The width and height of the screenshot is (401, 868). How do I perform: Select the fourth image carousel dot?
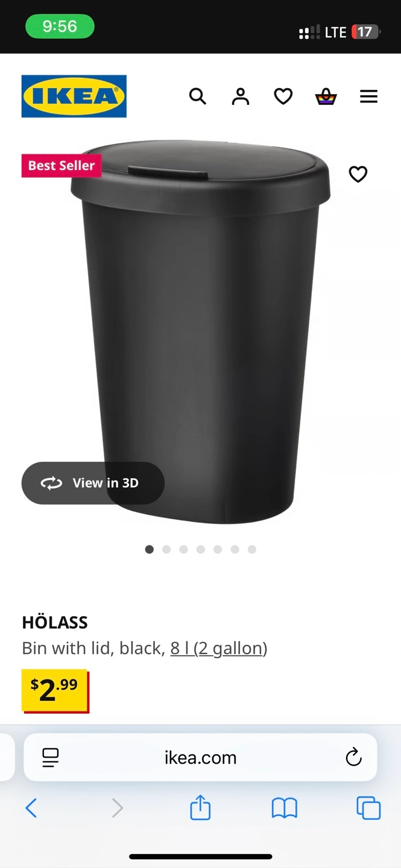click(201, 549)
